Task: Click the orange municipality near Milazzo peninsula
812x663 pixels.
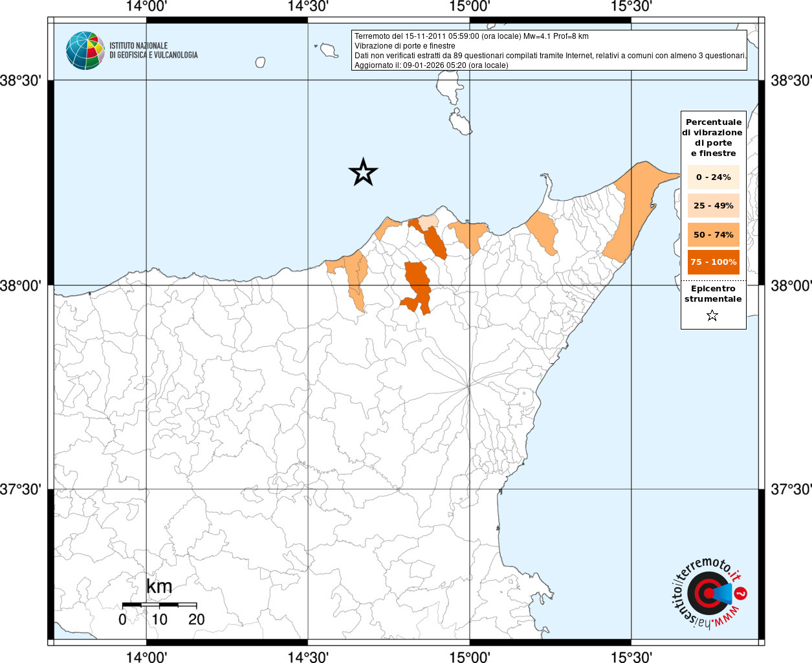Action: click(542, 233)
